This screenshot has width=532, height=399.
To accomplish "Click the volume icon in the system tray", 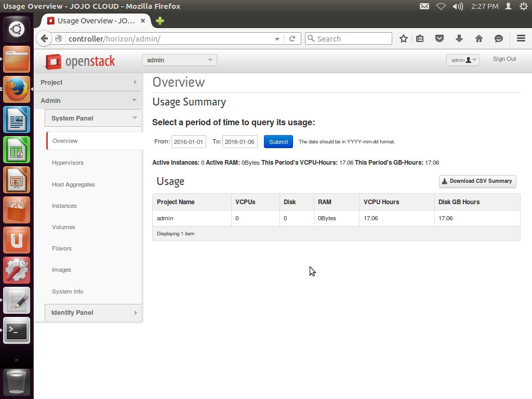I will (457, 6).
